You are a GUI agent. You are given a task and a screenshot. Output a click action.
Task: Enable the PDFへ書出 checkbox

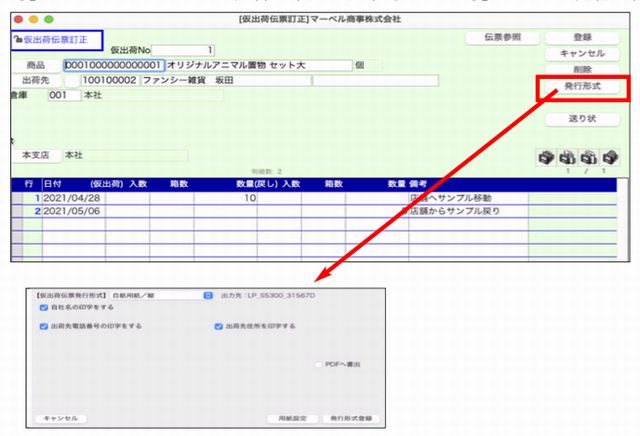[319, 365]
